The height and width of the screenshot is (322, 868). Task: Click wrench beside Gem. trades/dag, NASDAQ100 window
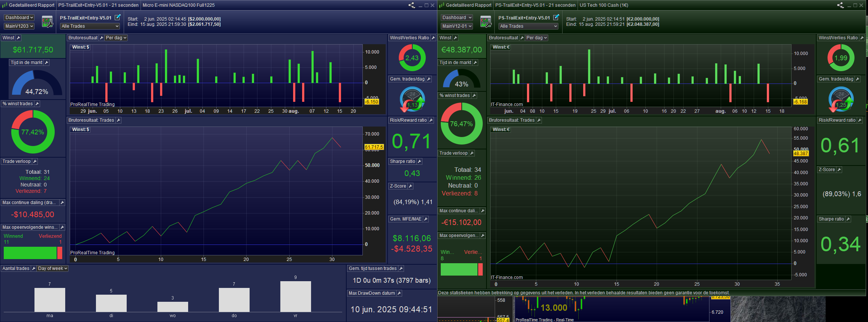[429, 79]
